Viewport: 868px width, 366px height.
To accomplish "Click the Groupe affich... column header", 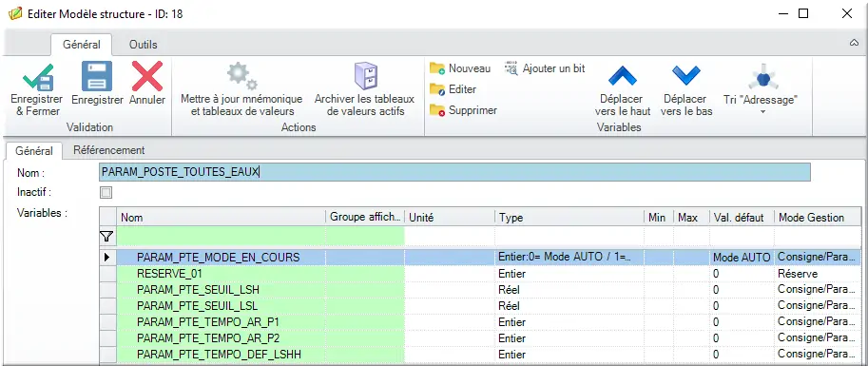I will 365,218.
